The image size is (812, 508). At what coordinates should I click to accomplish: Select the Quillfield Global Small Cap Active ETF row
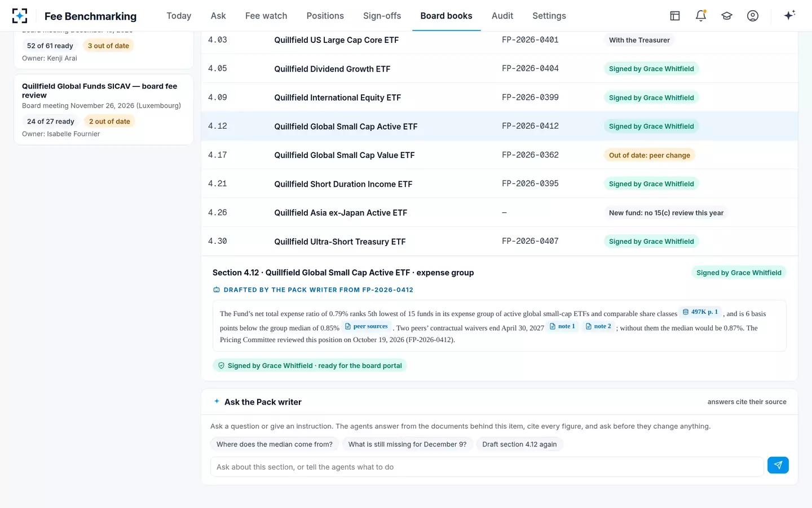pyautogui.click(x=500, y=126)
